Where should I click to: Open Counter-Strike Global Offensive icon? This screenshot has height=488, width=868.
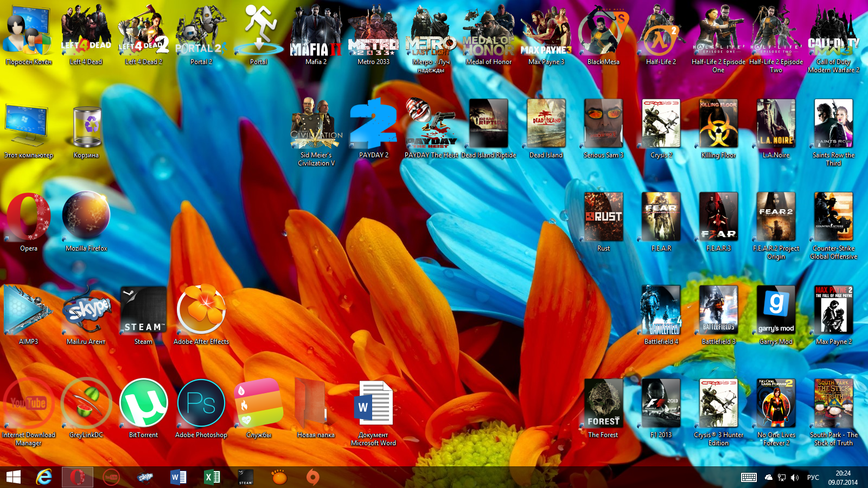[834, 217]
